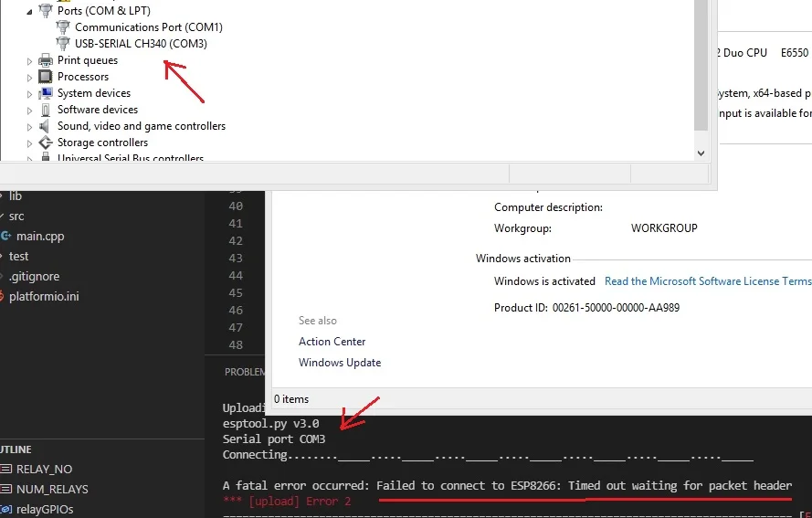Image resolution: width=812 pixels, height=518 pixels.
Task: Click Device Manager scrollbar down arrow
Action: [x=701, y=153]
